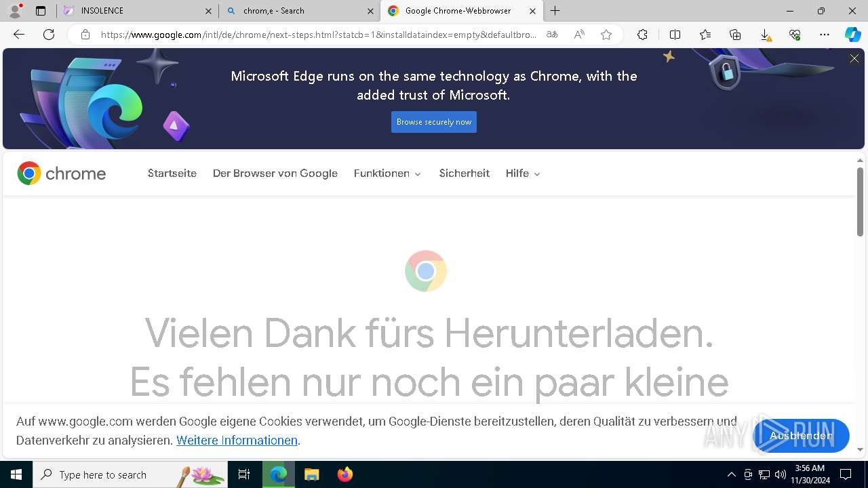Viewport: 868px width, 488px height.
Task: Open a new tab with plus button
Action: coord(555,11)
